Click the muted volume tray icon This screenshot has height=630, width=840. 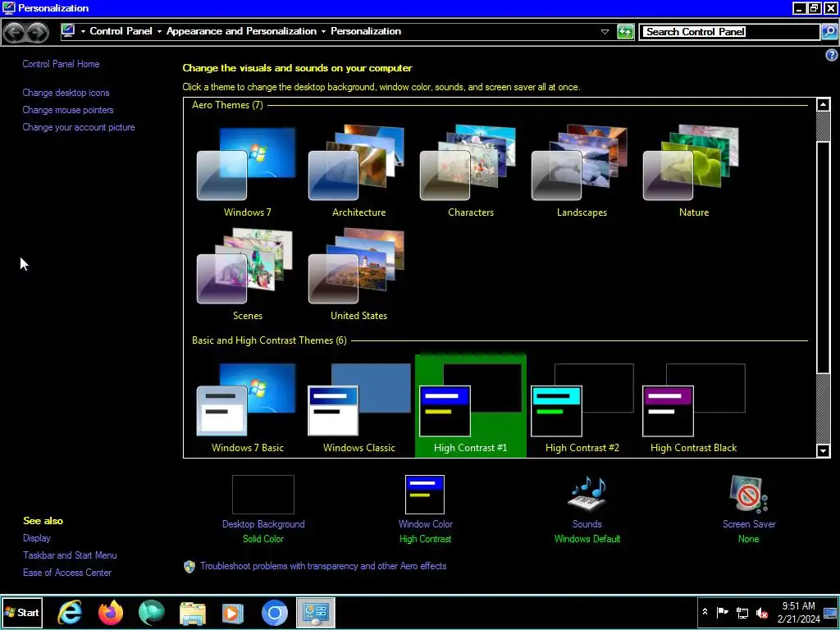click(x=761, y=612)
